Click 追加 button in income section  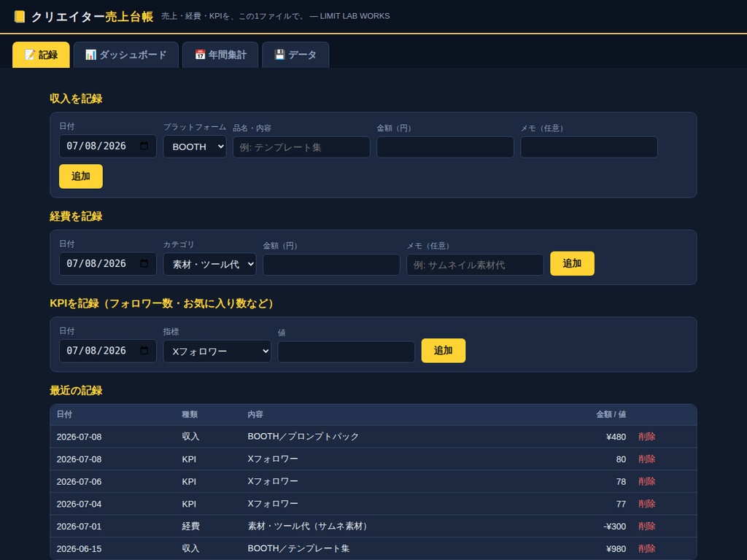pyautogui.click(x=81, y=176)
